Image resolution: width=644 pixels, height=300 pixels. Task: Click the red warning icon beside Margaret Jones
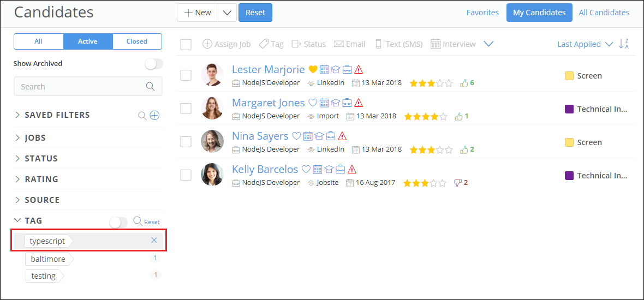(x=359, y=103)
